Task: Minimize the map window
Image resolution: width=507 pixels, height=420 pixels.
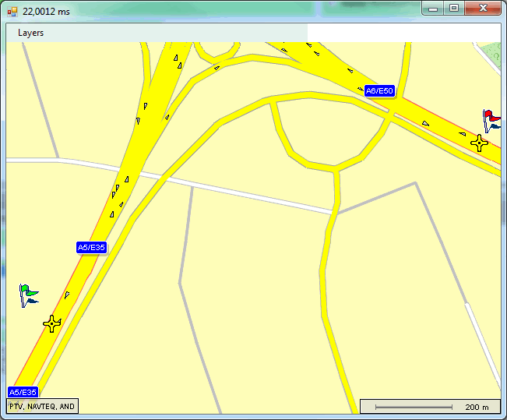Action: pos(434,9)
